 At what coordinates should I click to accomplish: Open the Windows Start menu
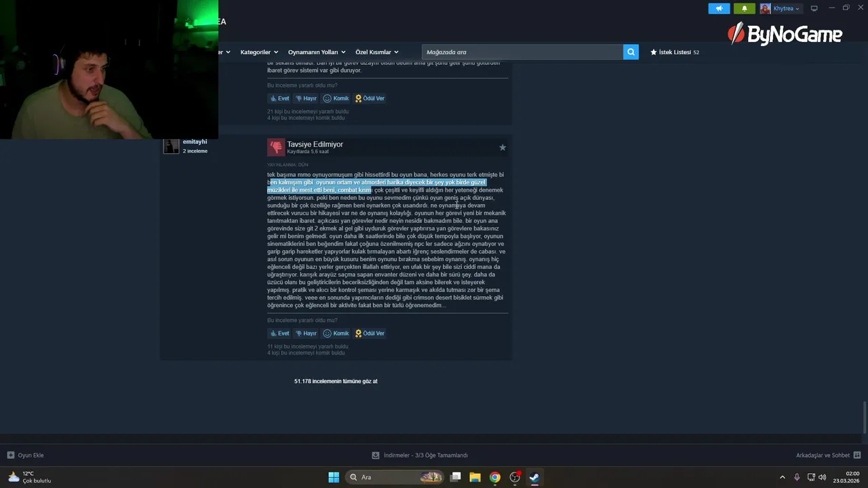pyautogui.click(x=334, y=477)
